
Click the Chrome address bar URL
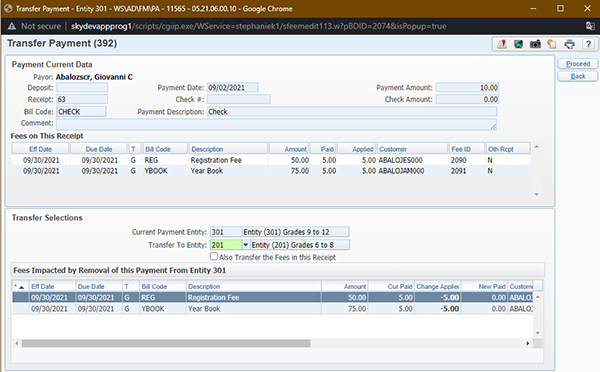tap(258, 26)
